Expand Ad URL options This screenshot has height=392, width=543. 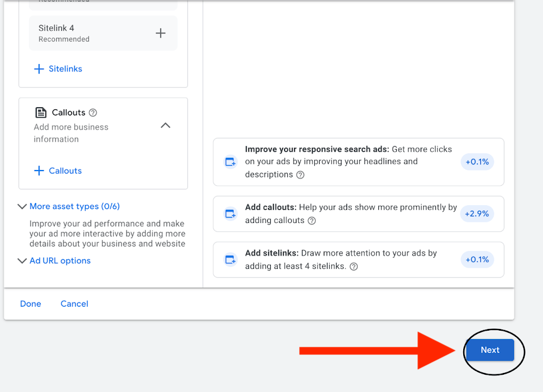pyautogui.click(x=60, y=260)
